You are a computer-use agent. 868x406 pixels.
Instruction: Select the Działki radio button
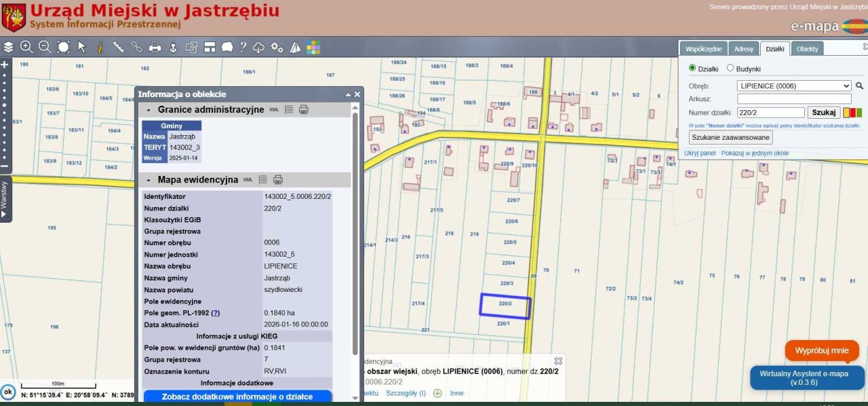coord(692,69)
